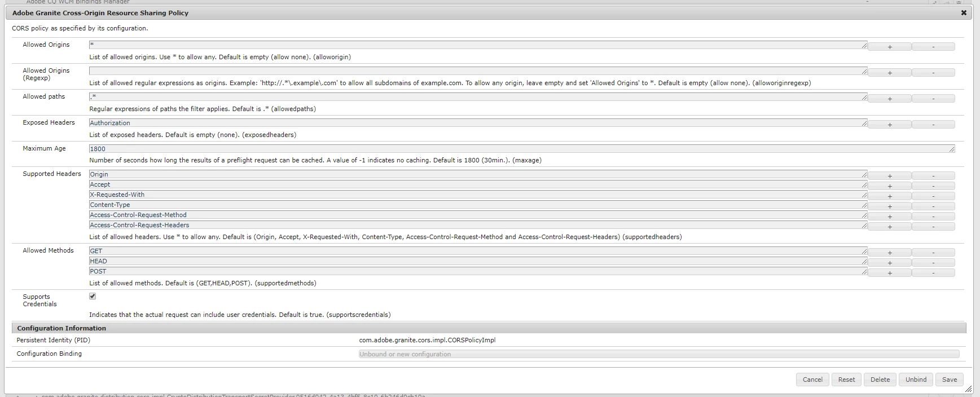Focus the Exposed Headers field with Authorization
Viewport: 980px width, 397px height.
click(478, 122)
